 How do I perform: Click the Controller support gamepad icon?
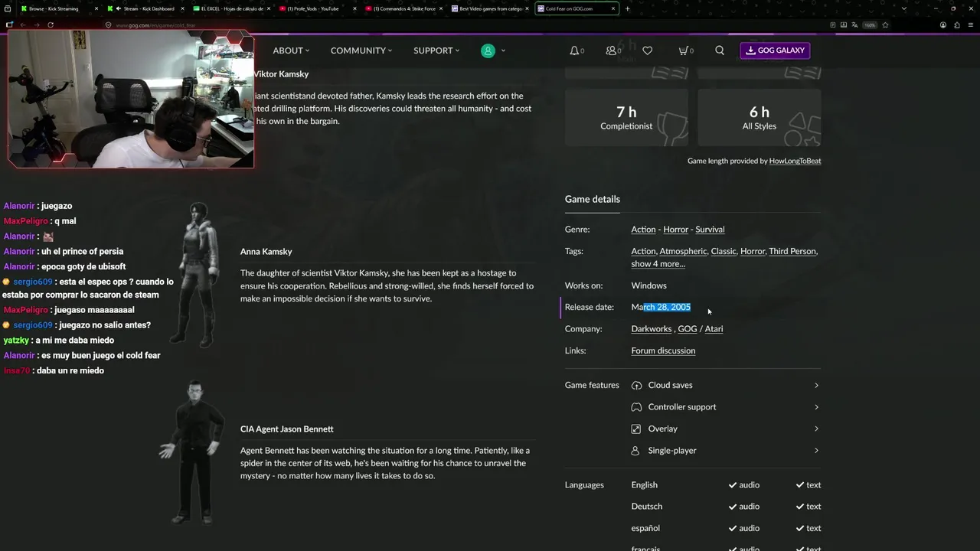[636, 407]
